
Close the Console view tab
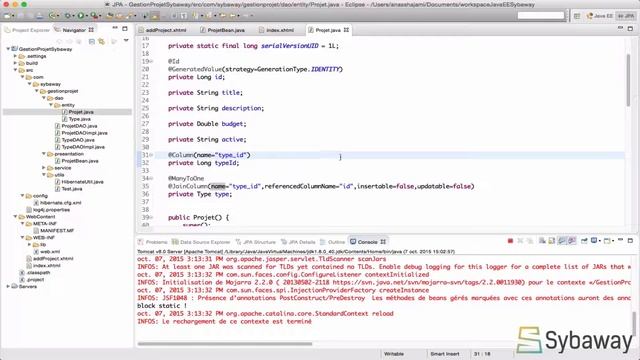(383, 242)
